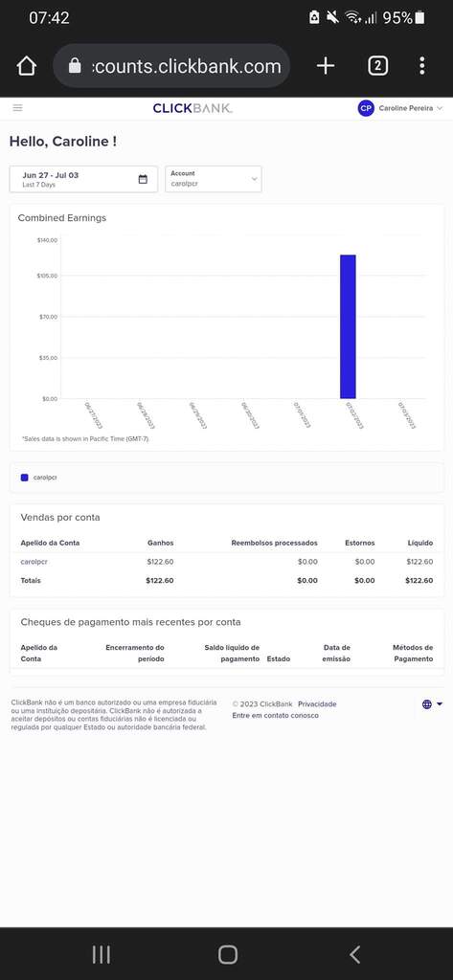Screen dimensions: 453x980
Task: Open the Account carolpcr dropdown
Action: [214, 179]
